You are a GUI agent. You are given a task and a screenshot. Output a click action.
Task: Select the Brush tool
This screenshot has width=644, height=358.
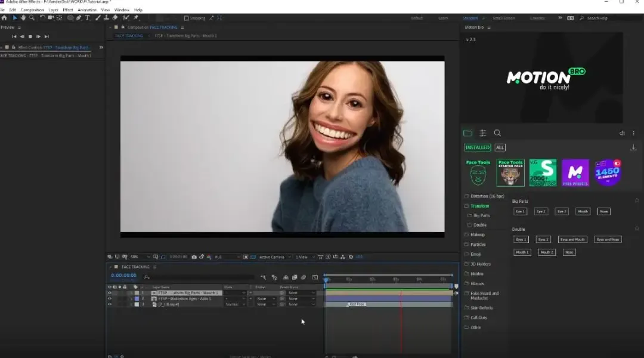point(98,18)
